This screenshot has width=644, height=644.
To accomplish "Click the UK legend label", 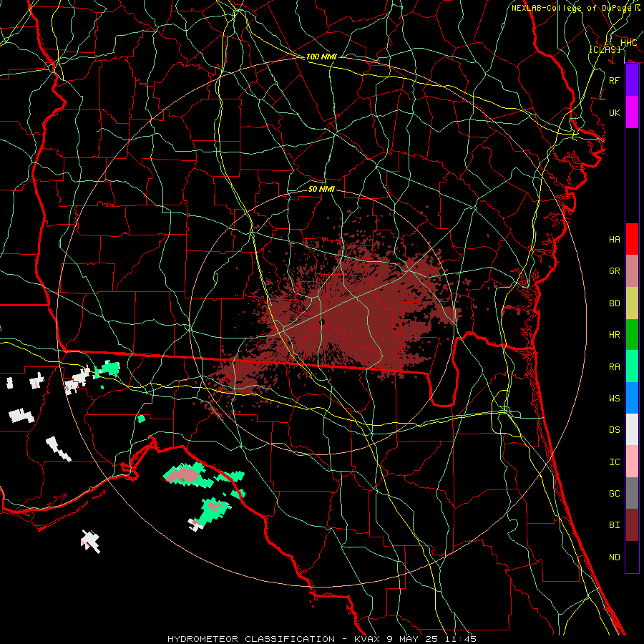I will click(614, 112).
